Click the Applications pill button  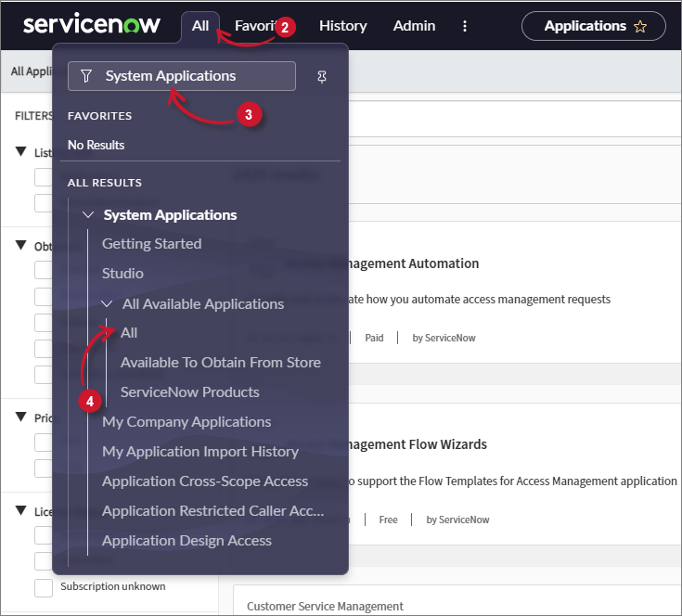pos(593,26)
